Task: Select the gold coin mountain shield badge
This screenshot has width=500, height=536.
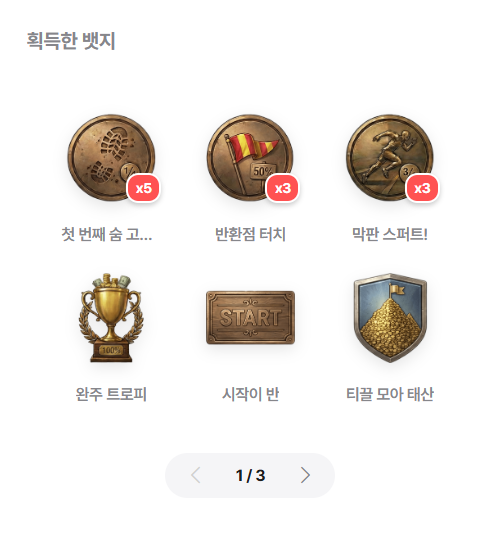Action: click(x=390, y=318)
